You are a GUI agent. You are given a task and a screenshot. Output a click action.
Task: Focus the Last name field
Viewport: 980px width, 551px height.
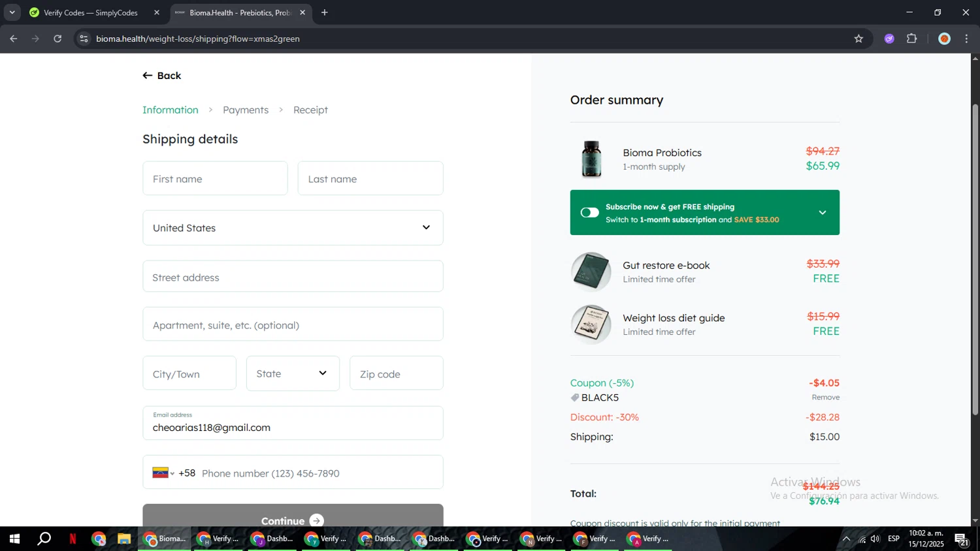click(370, 178)
